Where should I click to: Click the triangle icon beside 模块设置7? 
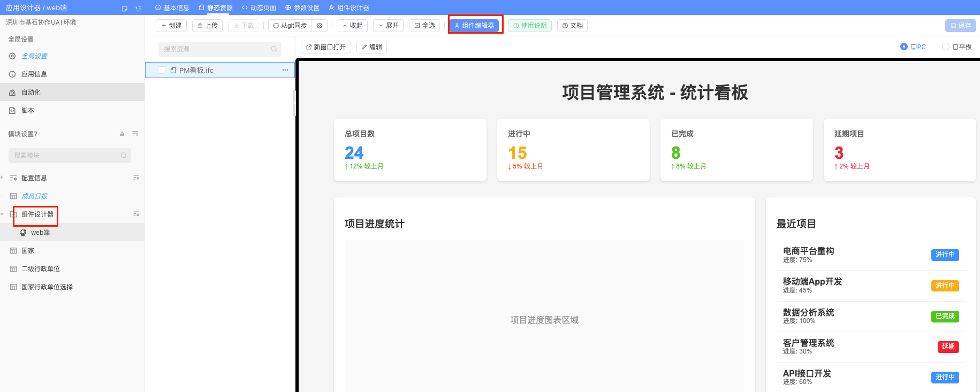(x=122, y=134)
